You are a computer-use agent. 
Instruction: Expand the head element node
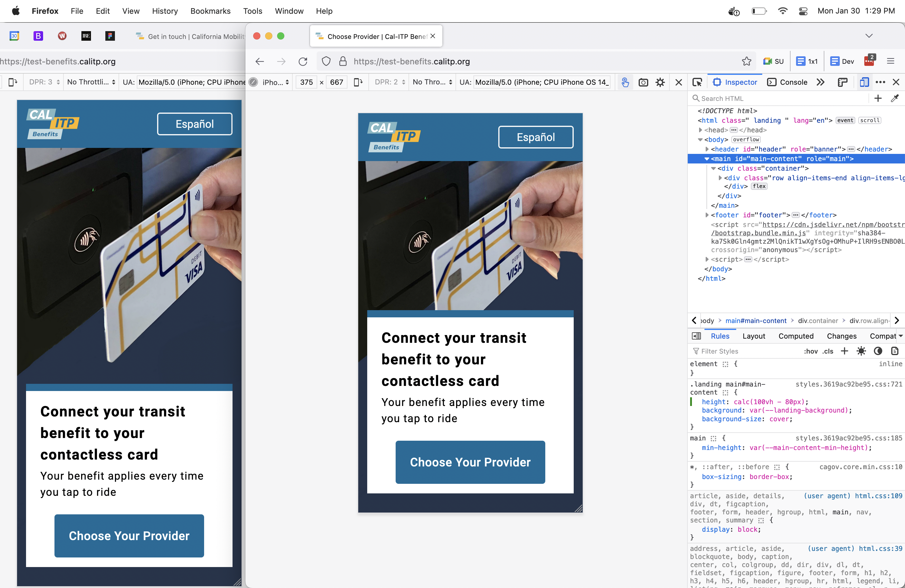[700, 130]
